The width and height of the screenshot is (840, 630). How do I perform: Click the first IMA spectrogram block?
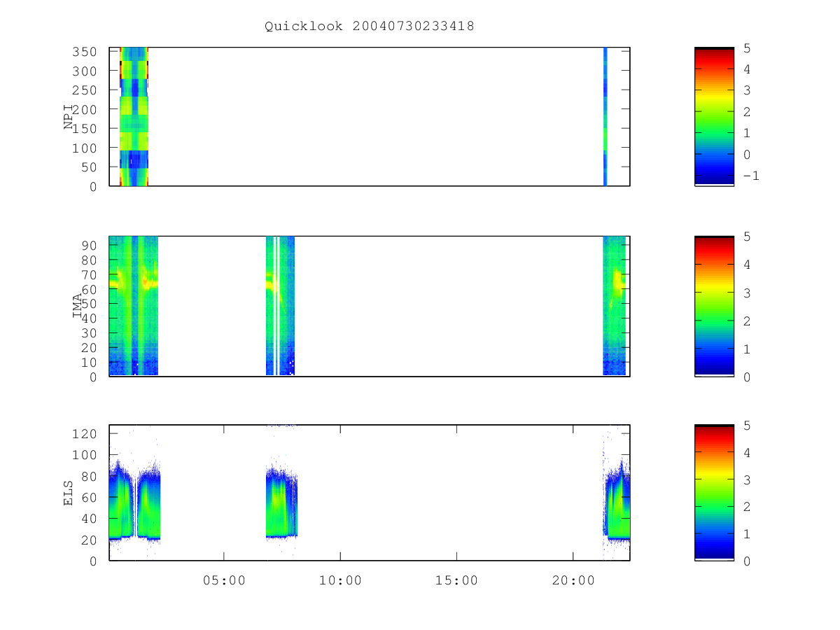click(134, 306)
